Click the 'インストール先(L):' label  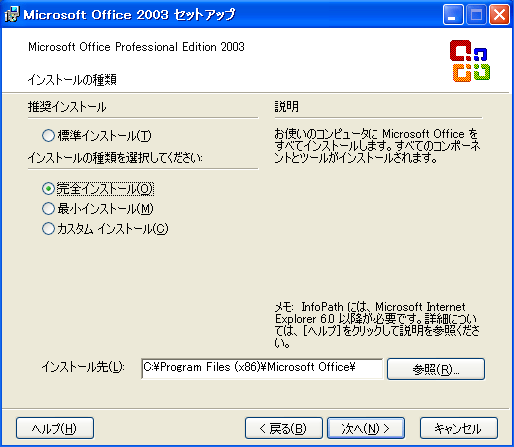tap(83, 367)
